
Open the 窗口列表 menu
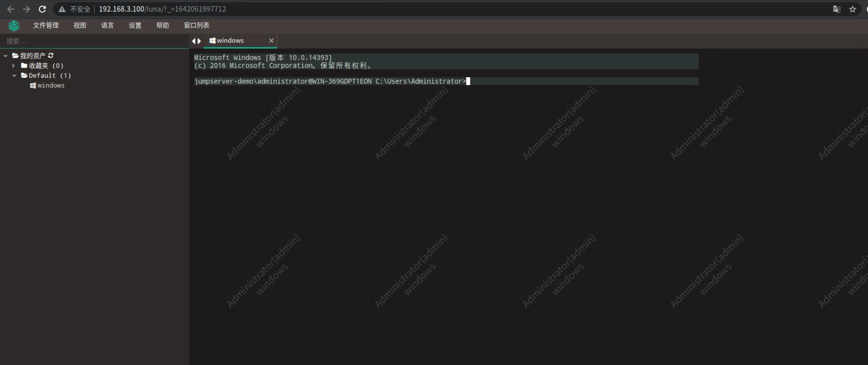[x=196, y=25]
